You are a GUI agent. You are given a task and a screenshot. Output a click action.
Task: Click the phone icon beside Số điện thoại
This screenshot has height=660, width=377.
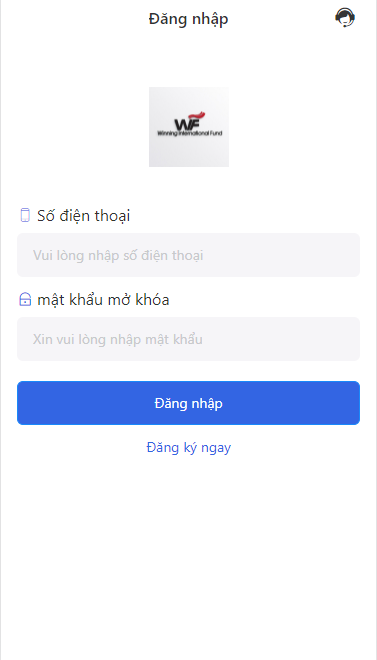[x=25, y=215]
